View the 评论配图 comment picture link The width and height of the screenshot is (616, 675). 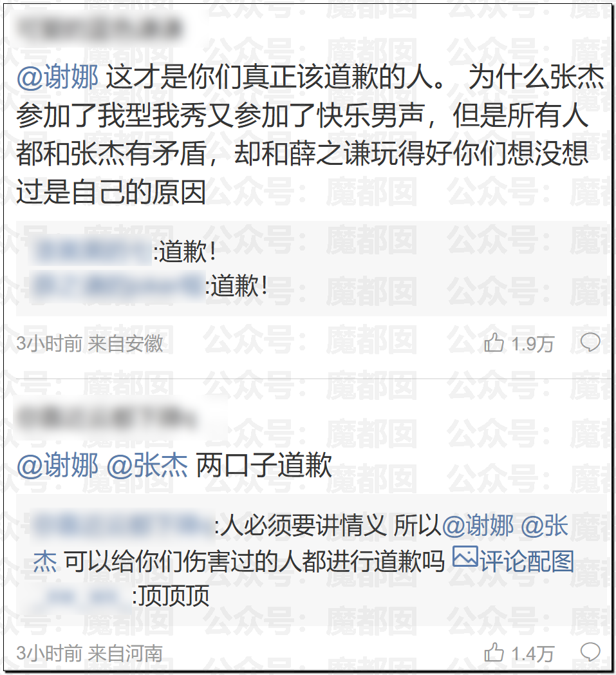coord(527,561)
